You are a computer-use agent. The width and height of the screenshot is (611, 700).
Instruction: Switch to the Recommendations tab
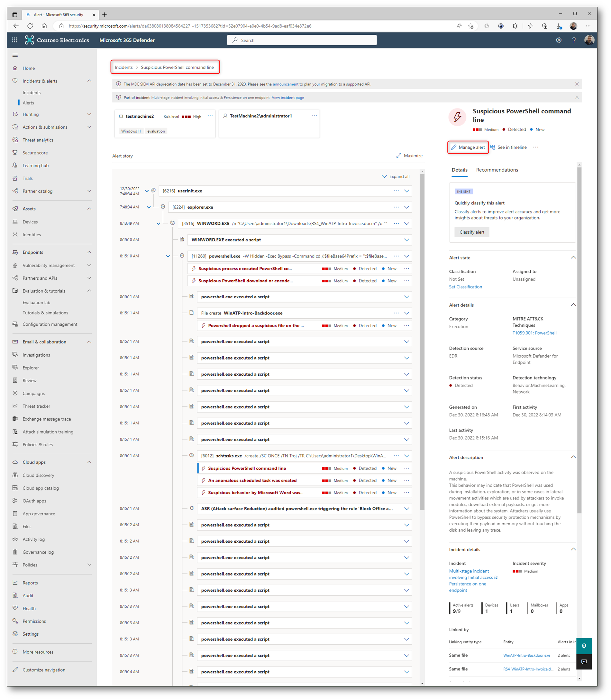click(497, 170)
